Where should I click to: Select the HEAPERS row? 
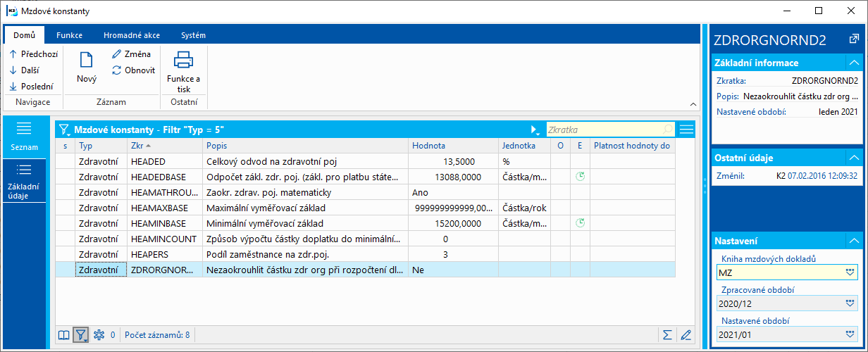[365, 254]
